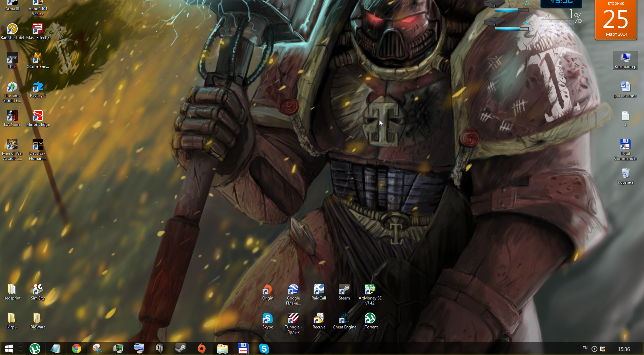
Task: Select the Игры folder
Action: (12, 321)
